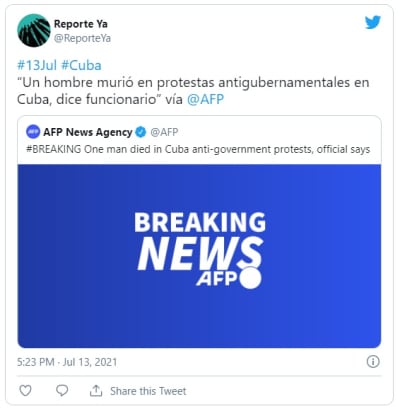Open the #13Jul hashtag
This screenshot has width=400, height=411.
pos(37,65)
